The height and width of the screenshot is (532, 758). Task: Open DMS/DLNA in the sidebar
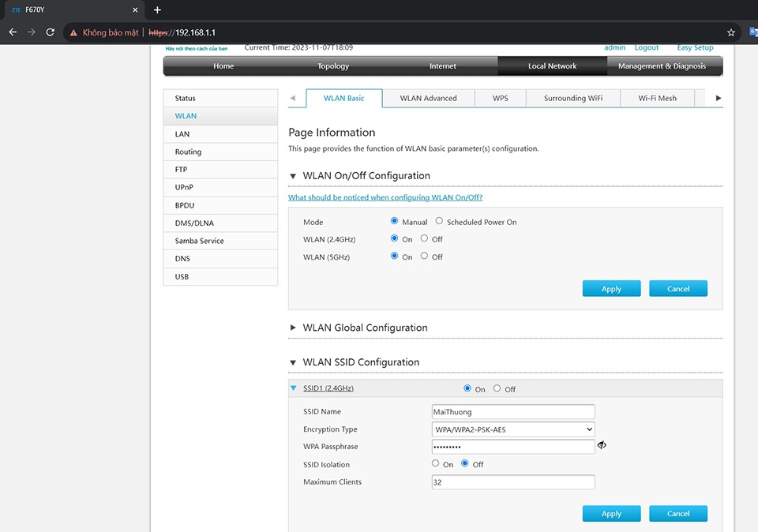pos(220,223)
